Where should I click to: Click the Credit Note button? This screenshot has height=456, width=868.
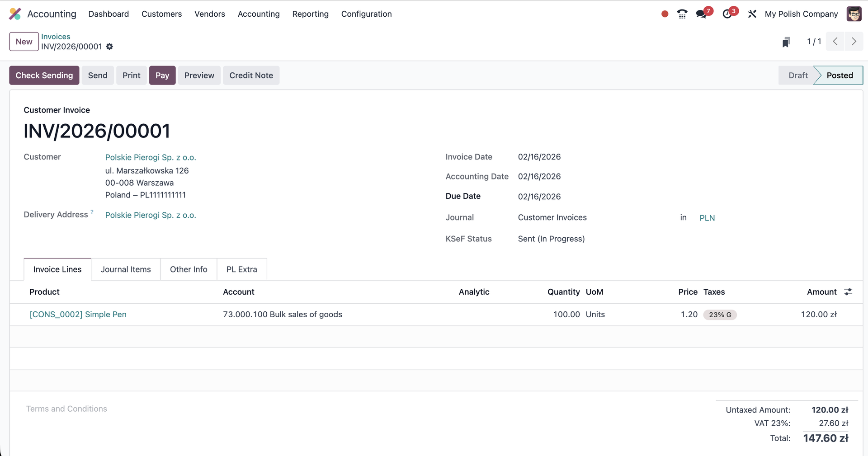click(251, 75)
